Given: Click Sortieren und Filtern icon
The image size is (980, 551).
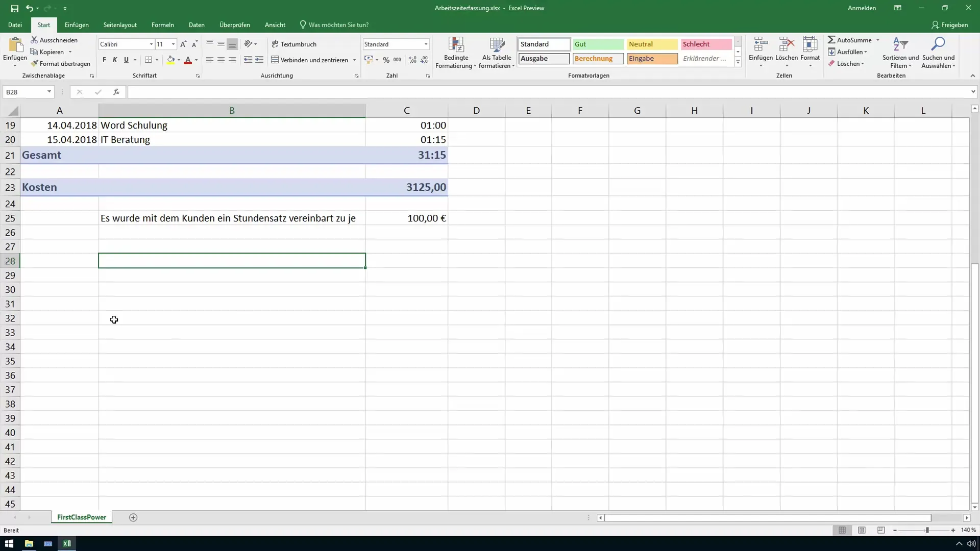Looking at the screenshot, I should point(900,45).
